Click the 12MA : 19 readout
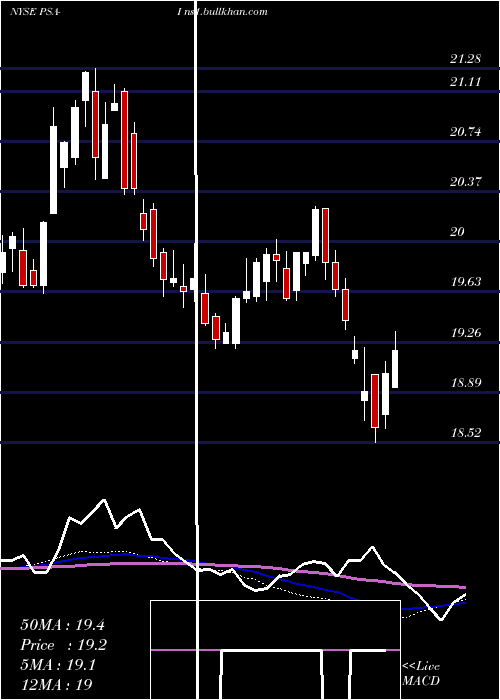Screen dimensions: 500x700 (56, 685)
